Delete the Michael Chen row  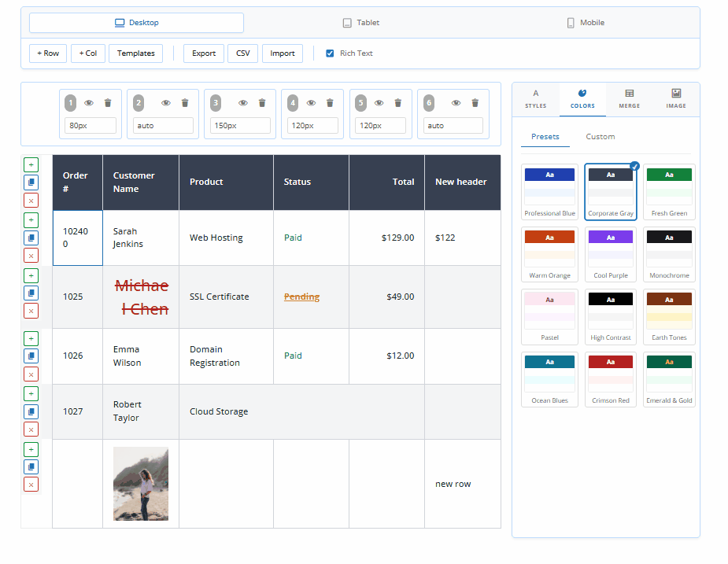(x=31, y=311)
